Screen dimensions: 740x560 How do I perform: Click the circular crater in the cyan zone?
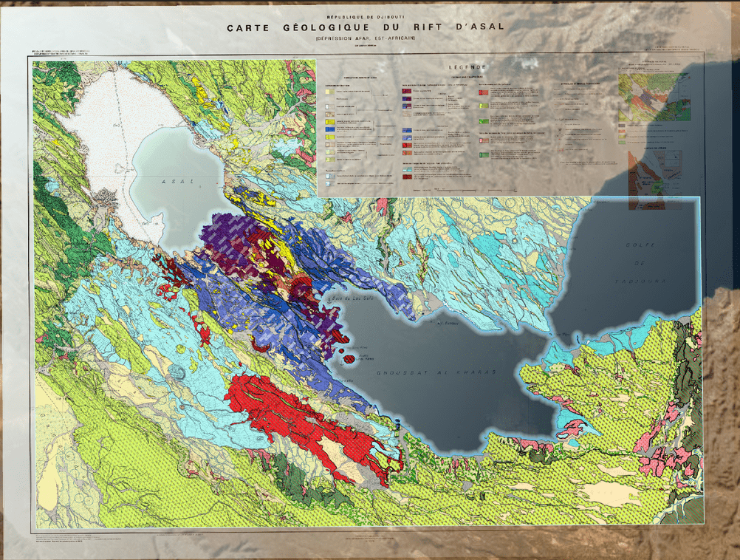click(179, 371)
